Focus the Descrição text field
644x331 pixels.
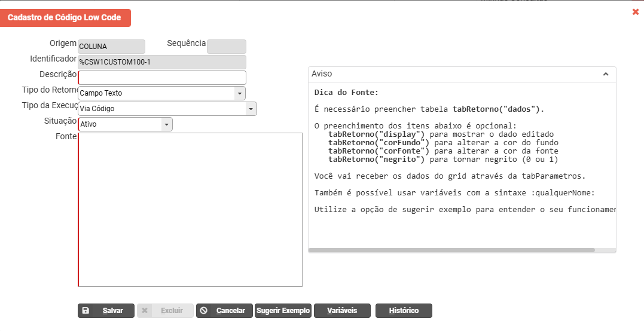pyautogui.click(x=162, y=78)
